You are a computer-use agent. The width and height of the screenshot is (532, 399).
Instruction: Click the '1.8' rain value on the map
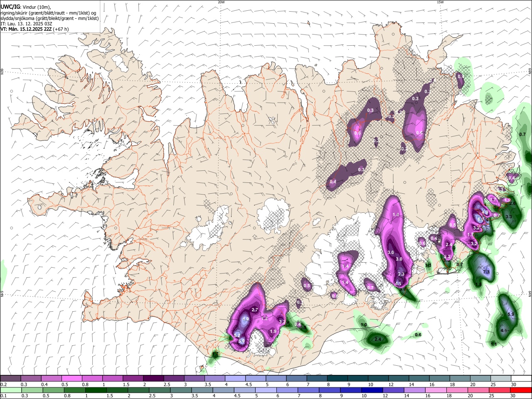coord(478,285)
